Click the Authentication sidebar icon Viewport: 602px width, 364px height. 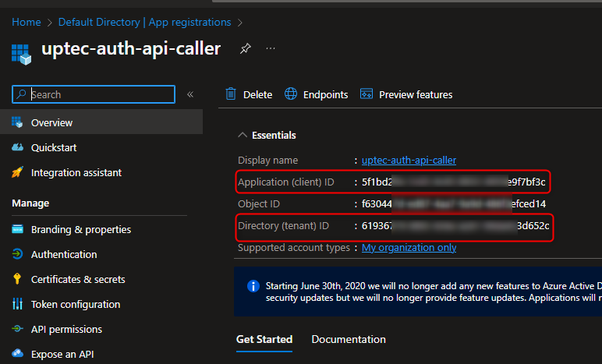pyautogui.click(x=17, y=254)
